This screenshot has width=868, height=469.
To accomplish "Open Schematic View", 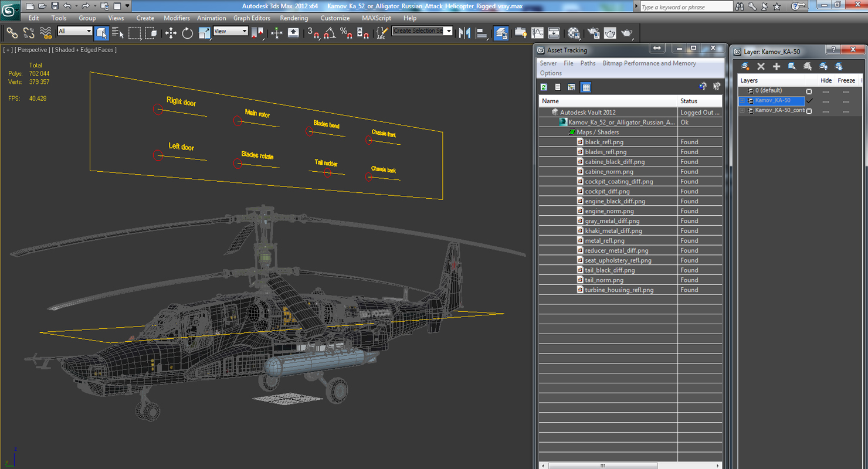I will [x=554, y=33].
